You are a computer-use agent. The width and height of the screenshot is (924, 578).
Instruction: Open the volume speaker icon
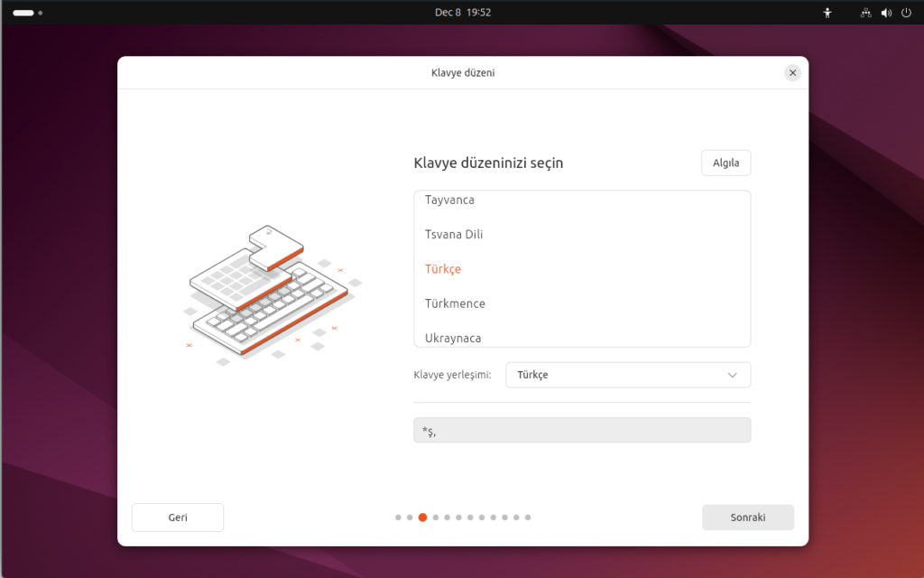[886, 13]
